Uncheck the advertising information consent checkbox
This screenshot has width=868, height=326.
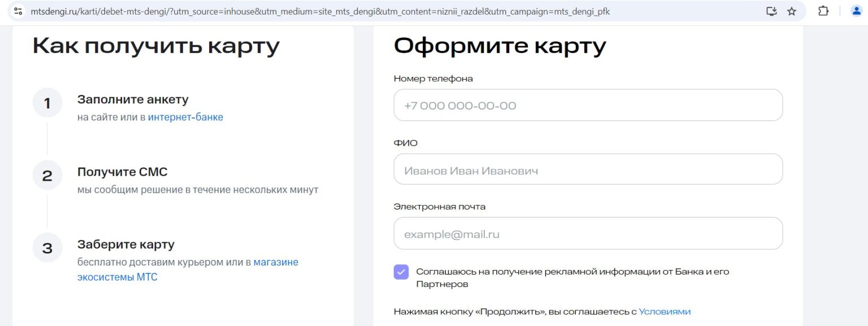point(401,272)
